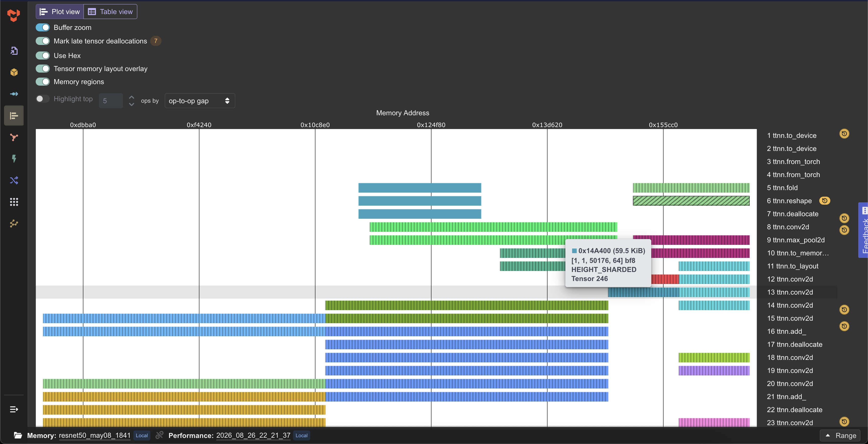Open the Reports page icon in the sidebar

click(14, 50)
